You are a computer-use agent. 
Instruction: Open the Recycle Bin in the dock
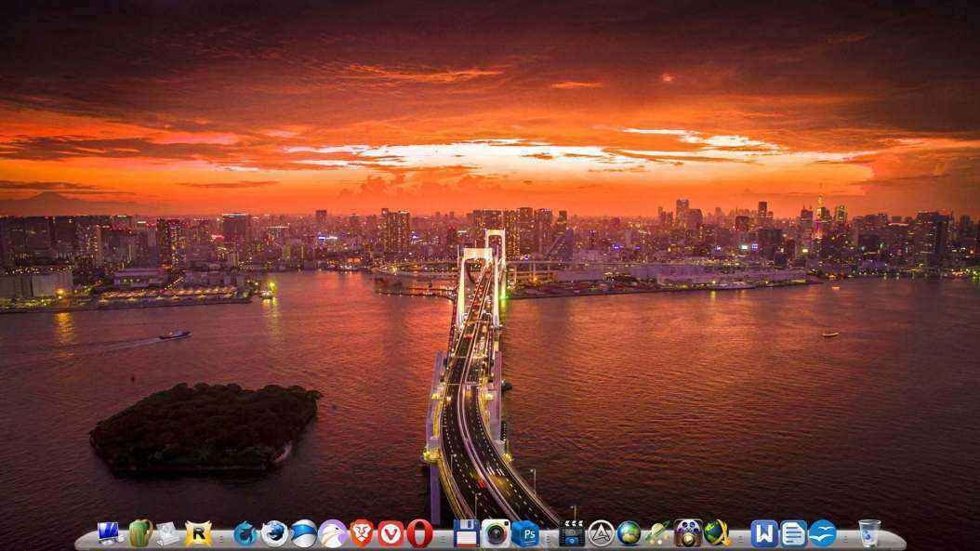pyautogui.click(x=868, y=533)
